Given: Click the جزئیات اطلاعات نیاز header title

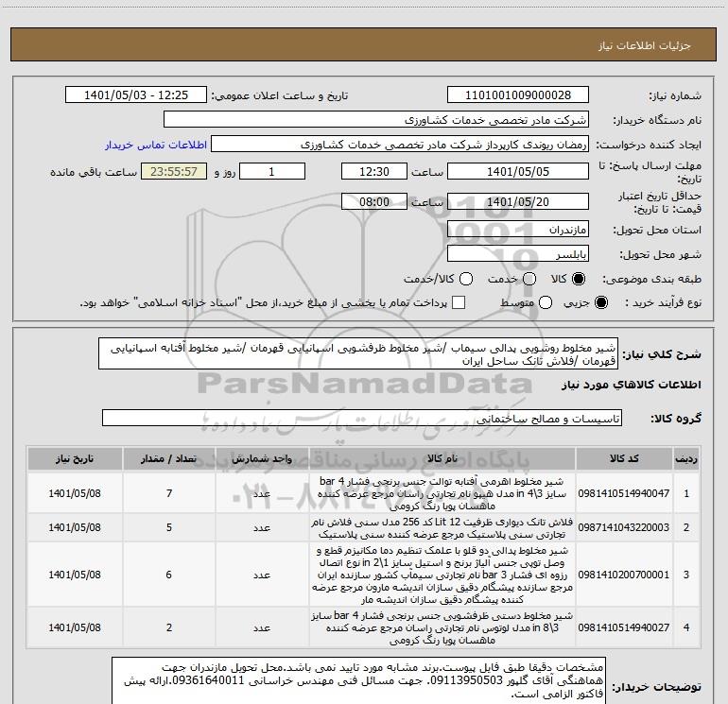Looking at the screenshot, I should (x=645, y=45).
